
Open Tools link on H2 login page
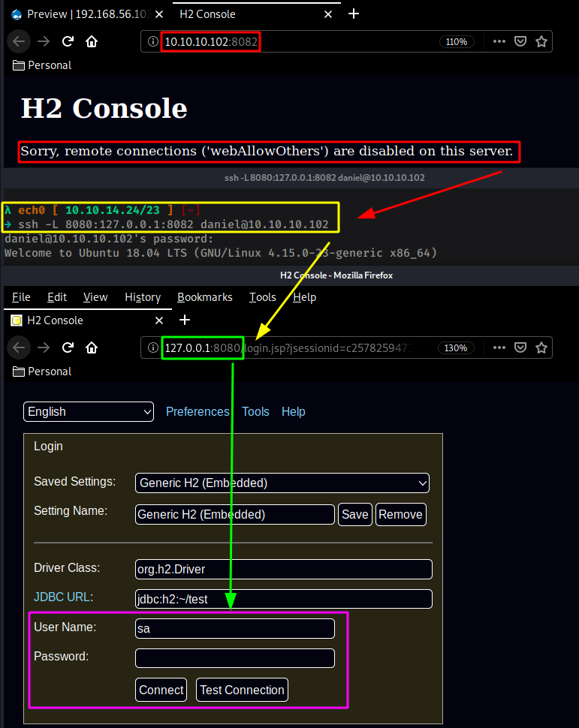point(255,412)
